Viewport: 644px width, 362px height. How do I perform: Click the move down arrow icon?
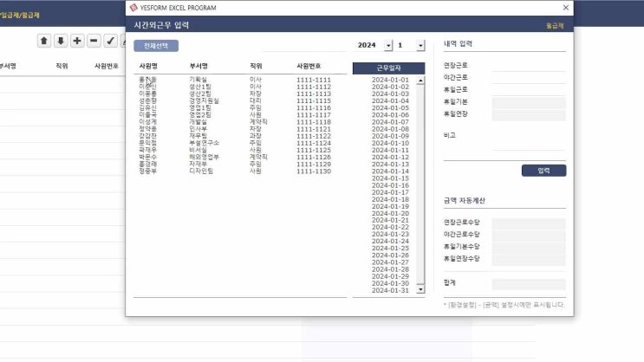point(61,41)
